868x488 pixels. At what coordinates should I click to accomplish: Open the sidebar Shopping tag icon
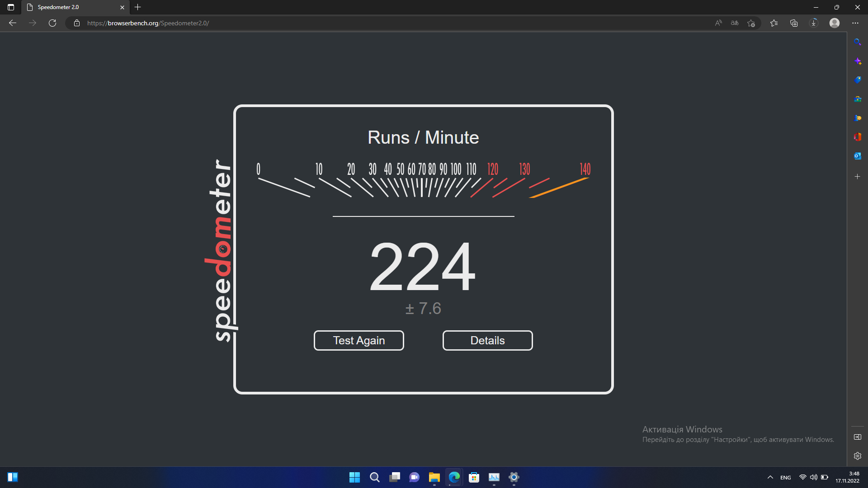(x=858, y=80)
